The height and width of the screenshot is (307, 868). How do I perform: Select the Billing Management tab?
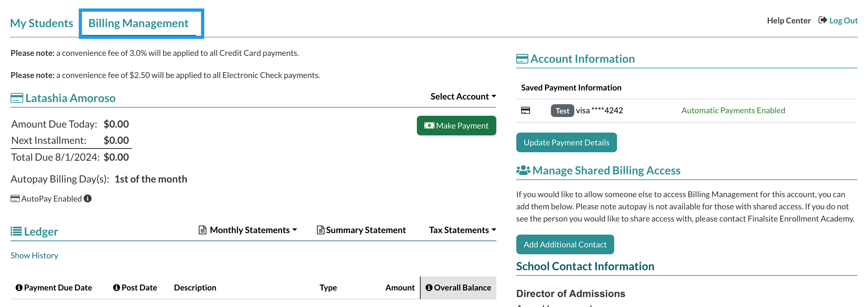[138, 23]
